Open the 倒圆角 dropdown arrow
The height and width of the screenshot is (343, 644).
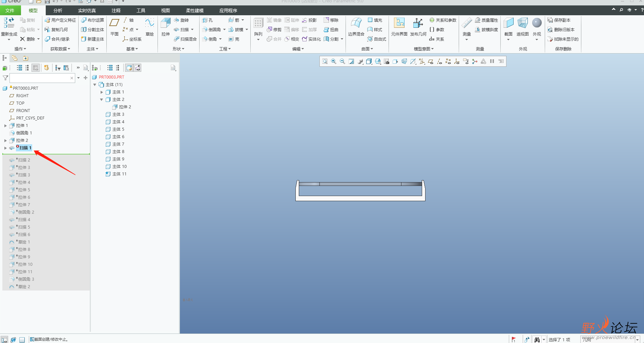(x=224, y=30)
